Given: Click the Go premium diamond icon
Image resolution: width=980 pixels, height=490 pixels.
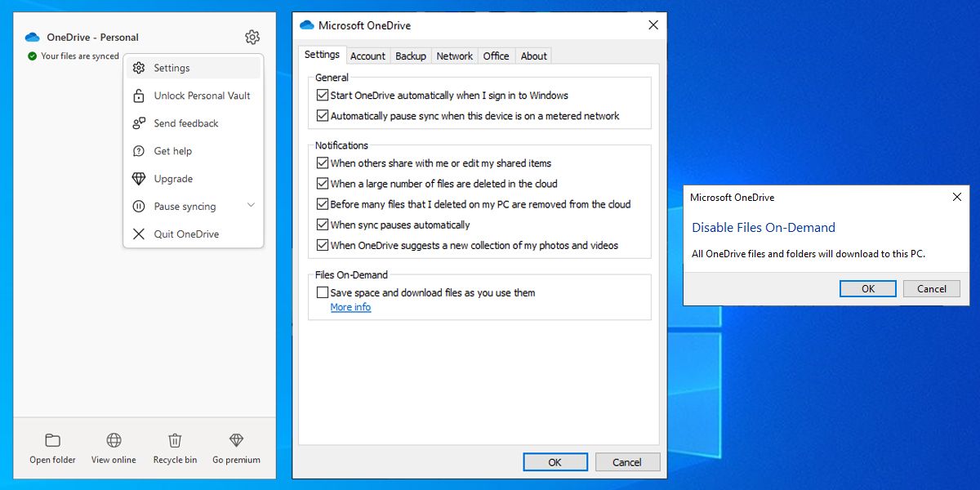Looking at the screenshot, I should (x=236, y=441).
